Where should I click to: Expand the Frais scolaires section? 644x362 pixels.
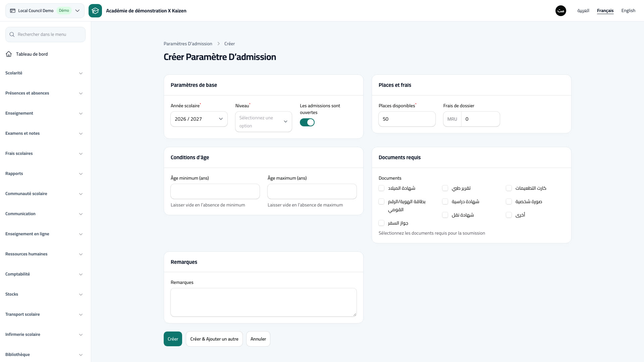coord(44,154)
